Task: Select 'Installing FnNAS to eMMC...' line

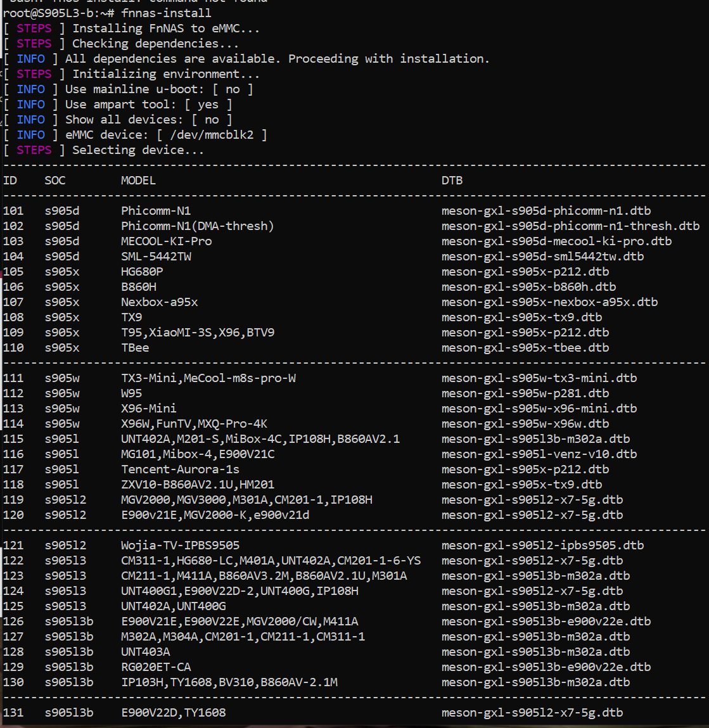Action: click(131, 29)
